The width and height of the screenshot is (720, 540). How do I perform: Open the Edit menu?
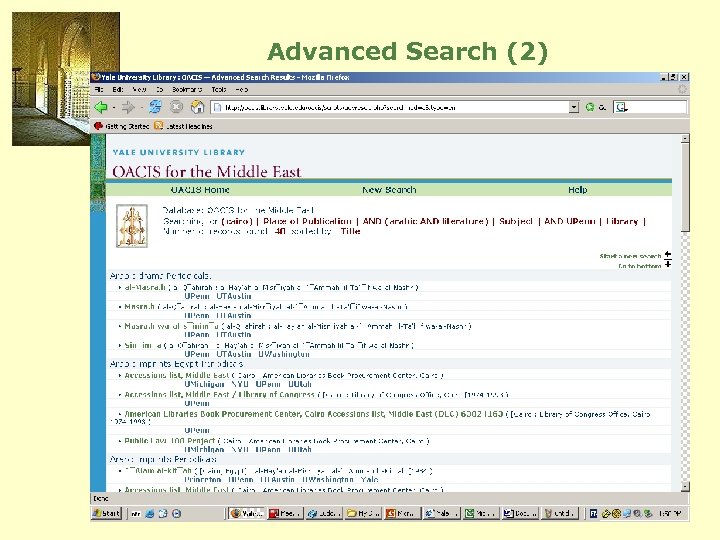[118, 90]
